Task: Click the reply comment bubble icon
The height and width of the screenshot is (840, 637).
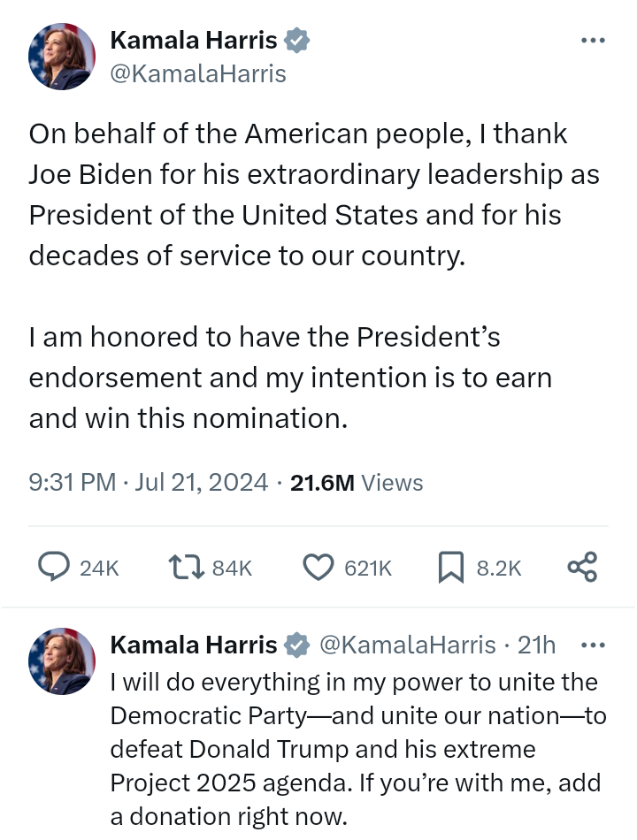Action: click(x=55, y=567)
